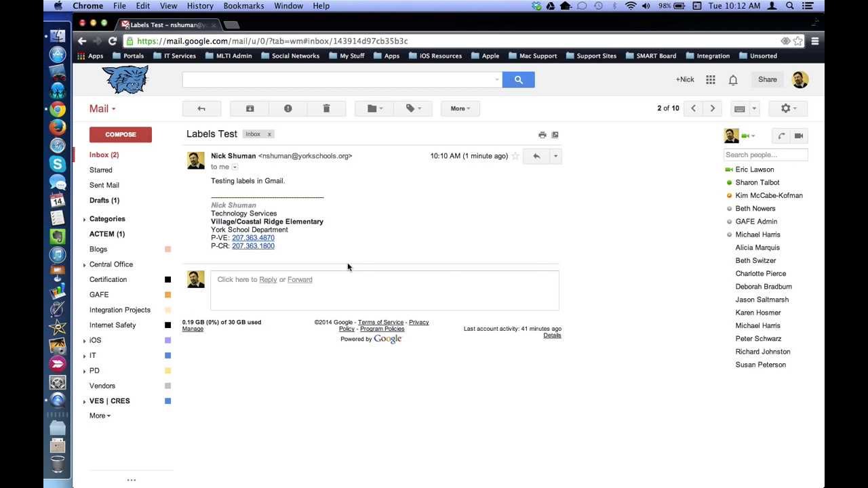Expand the iOS label tree
This screenshot has width=868, height=488.
(85, 341)
